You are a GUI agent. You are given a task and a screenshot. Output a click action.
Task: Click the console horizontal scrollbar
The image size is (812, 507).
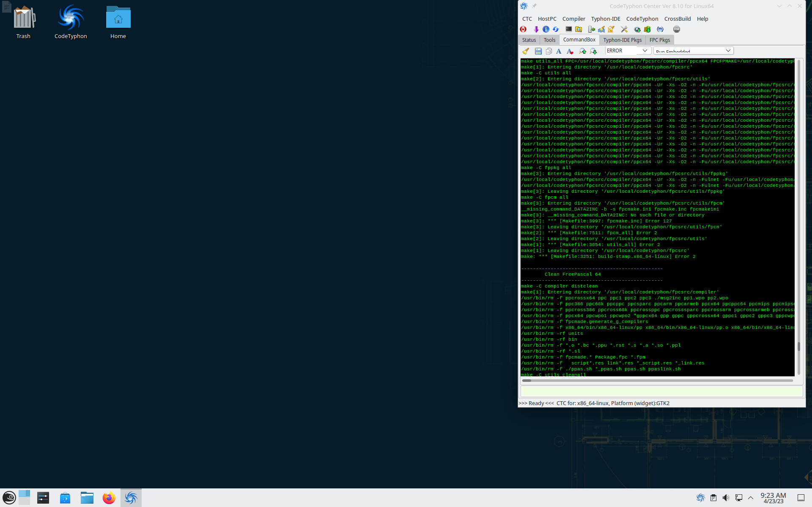click(657, 381)
